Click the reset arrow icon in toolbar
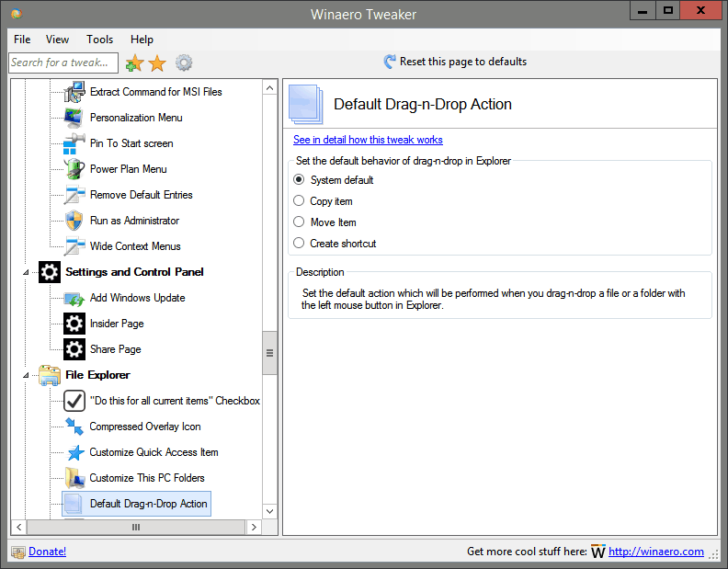The width and height of the screenshot is (728, 569). [390, 62]
